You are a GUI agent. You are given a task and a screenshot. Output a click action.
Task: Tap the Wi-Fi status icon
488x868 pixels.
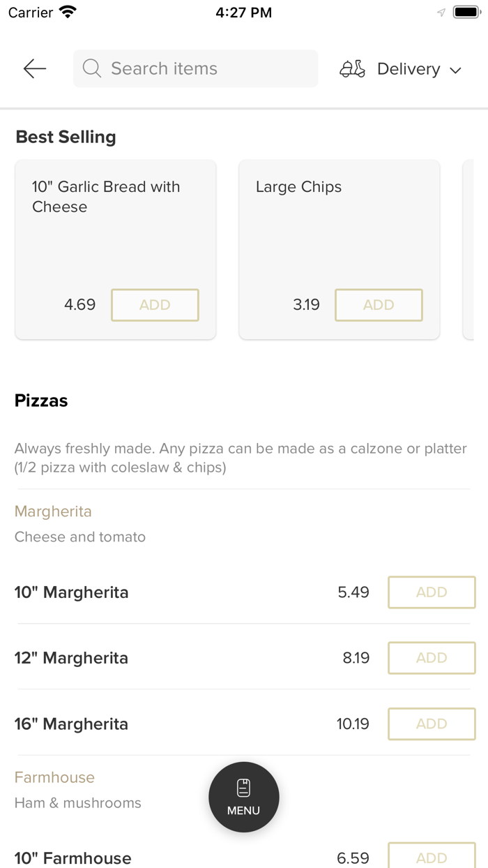point(68,13)
